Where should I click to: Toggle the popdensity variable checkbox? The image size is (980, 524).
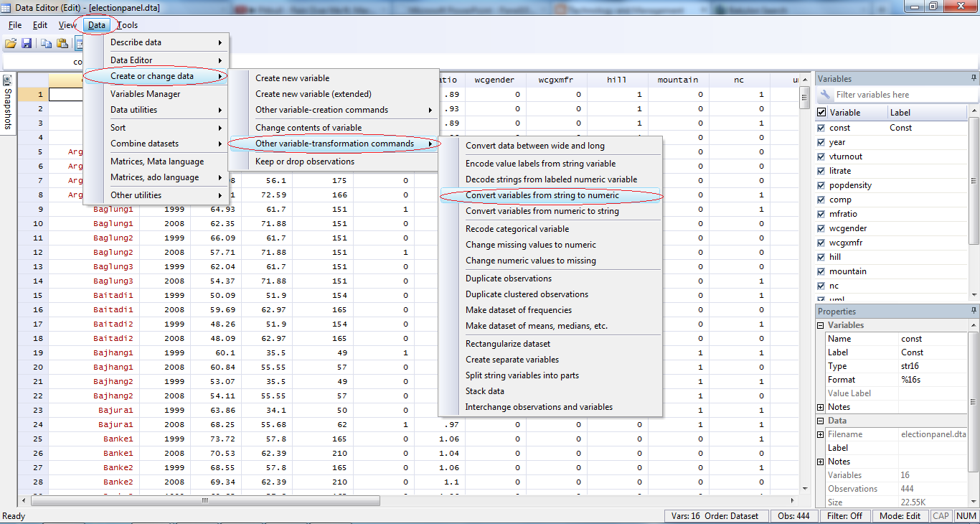pos(822,184)
